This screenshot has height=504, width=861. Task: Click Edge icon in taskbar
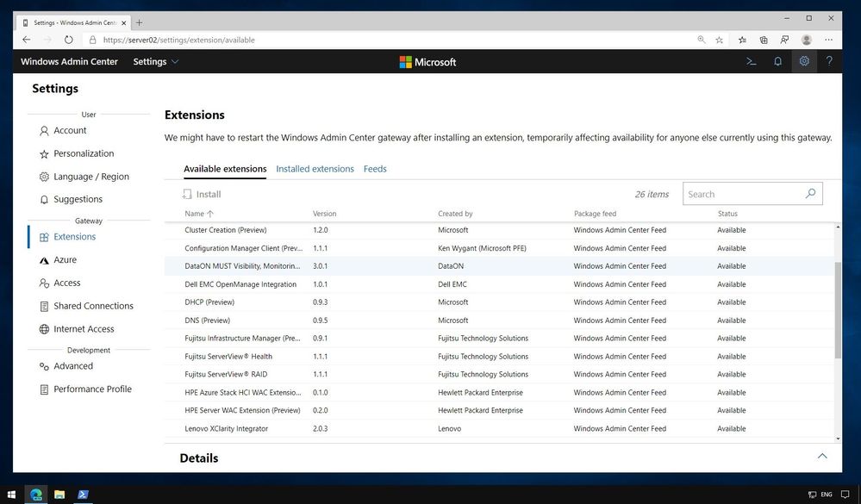click(36, 495)
